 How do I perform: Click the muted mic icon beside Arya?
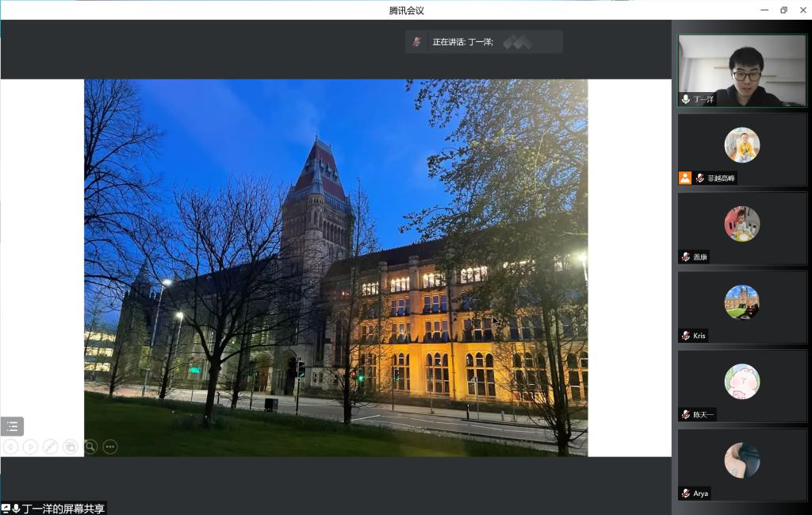click(685, 494)
